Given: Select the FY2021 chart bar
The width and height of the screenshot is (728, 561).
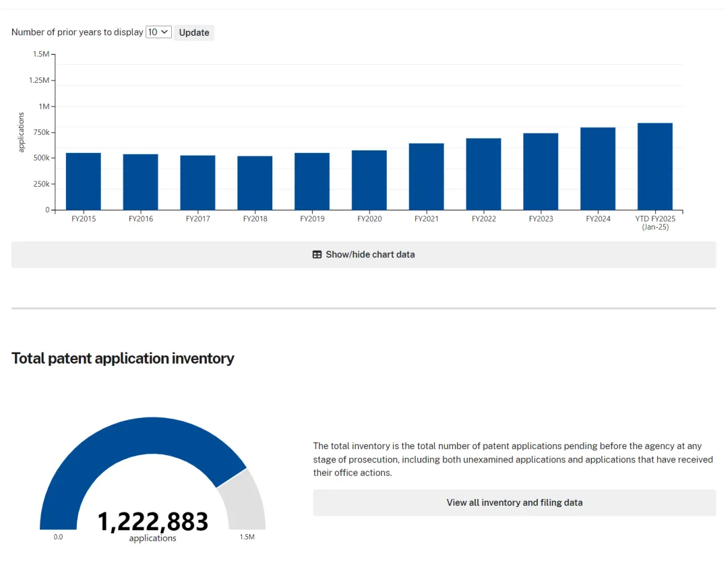Looking at the screenshot, I should (426, 177).
